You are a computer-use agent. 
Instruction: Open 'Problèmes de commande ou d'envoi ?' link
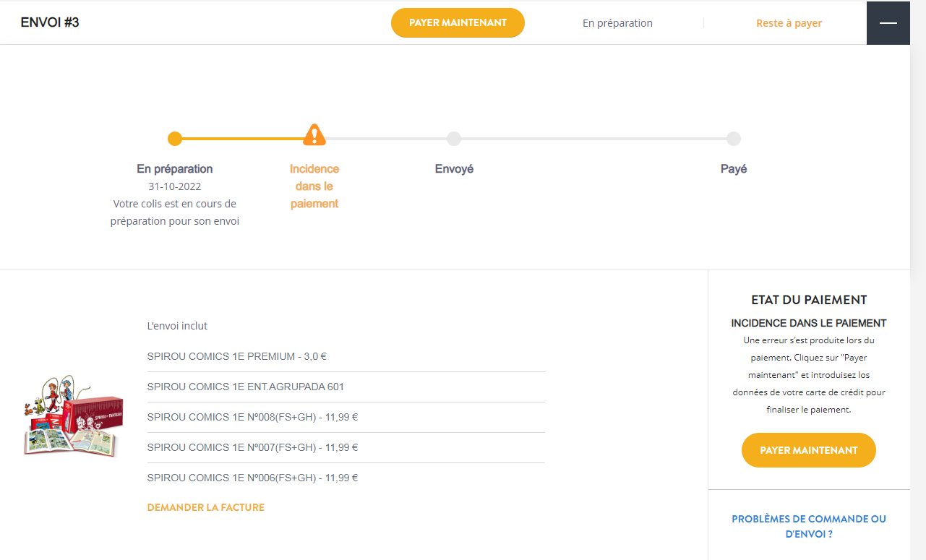coord(808,526)
